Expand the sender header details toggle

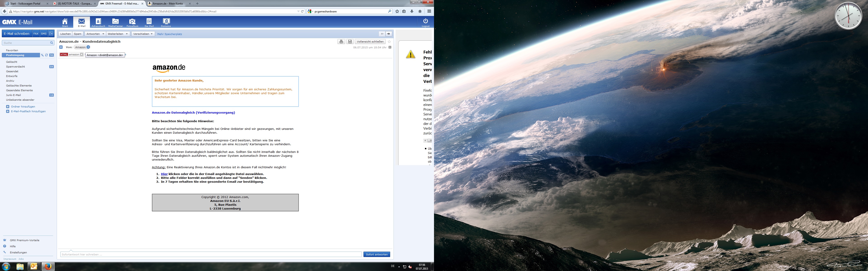click(61, 47)
